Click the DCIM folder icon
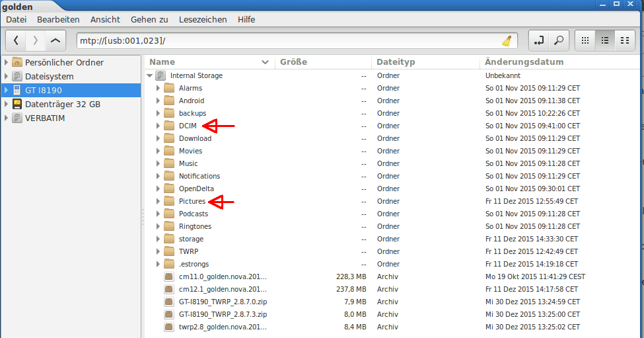This screenshot has height=338, width=644. [x=169, y=126]
